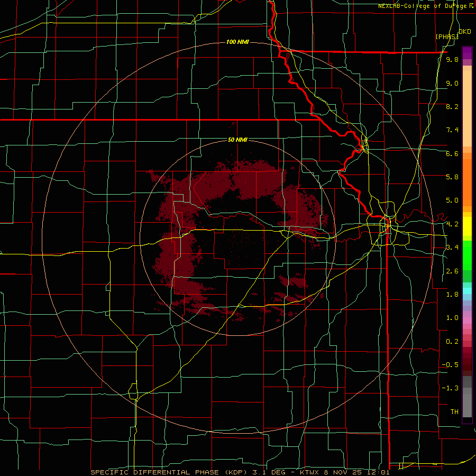Screen dimensions: 476x476
Task: Click the TH label at the scale bottom
Action: coord(454,412)
